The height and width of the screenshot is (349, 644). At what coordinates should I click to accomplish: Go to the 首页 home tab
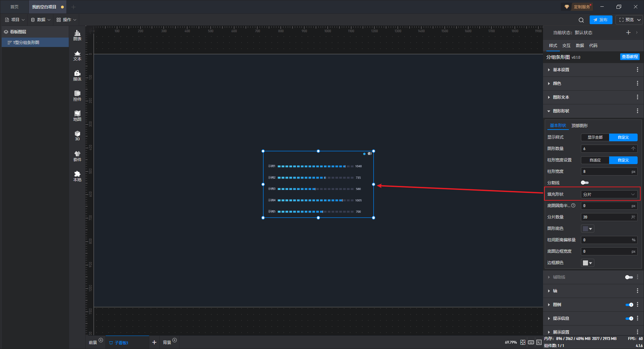(x=14, y=7)
